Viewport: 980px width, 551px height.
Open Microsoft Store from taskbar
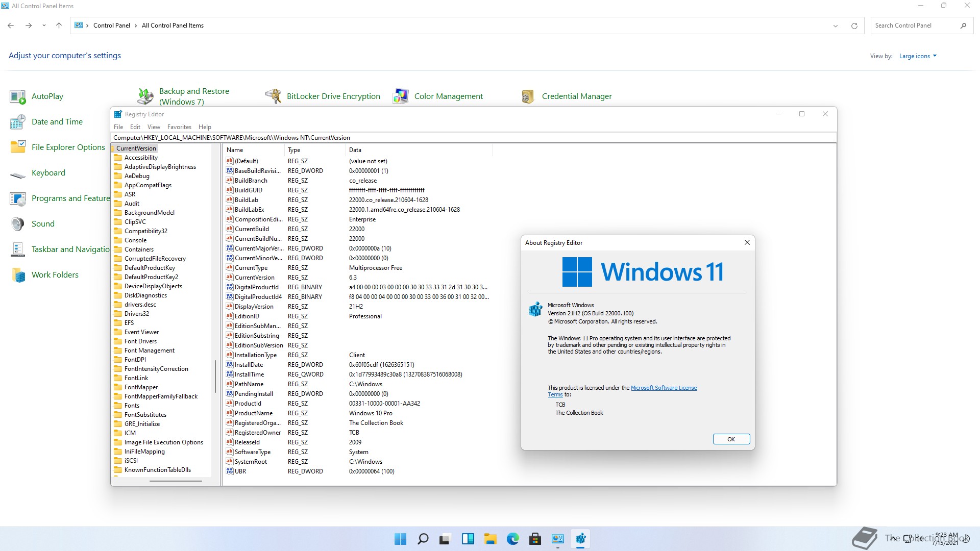click(535, 539)
